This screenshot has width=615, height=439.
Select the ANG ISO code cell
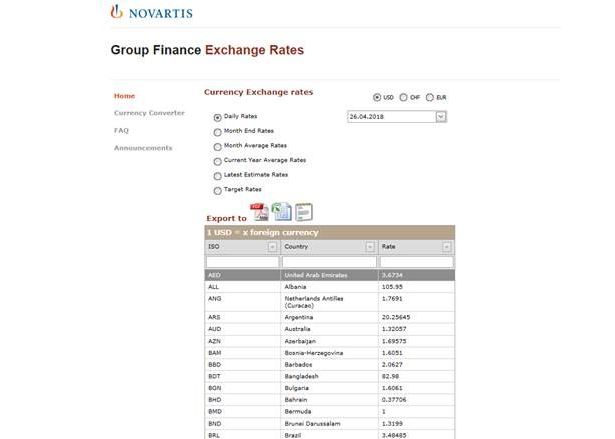[242, 302]
